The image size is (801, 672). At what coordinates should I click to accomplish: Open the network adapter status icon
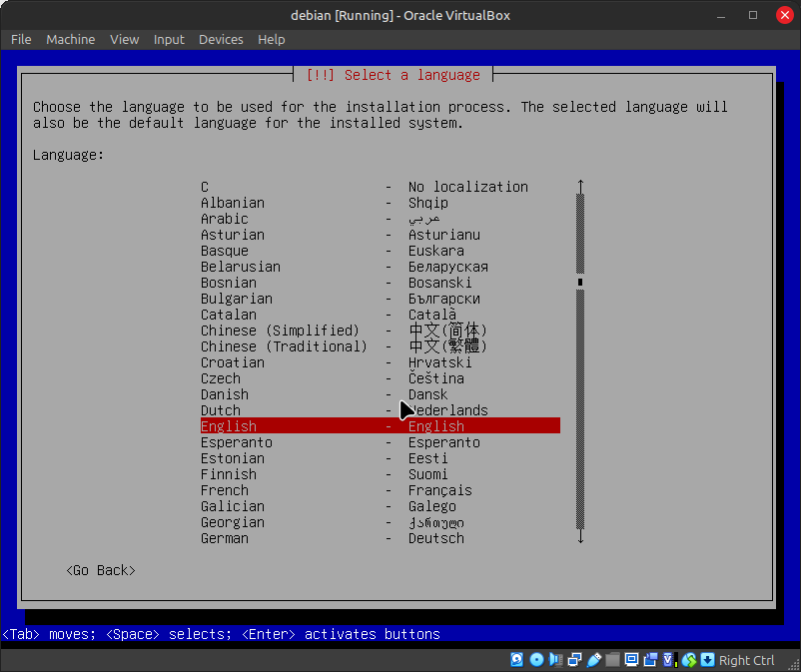click(574, 660)
